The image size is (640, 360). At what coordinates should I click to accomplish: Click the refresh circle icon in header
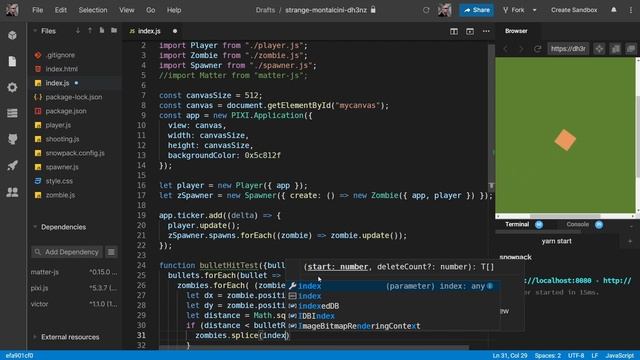[x=426, y=10]
